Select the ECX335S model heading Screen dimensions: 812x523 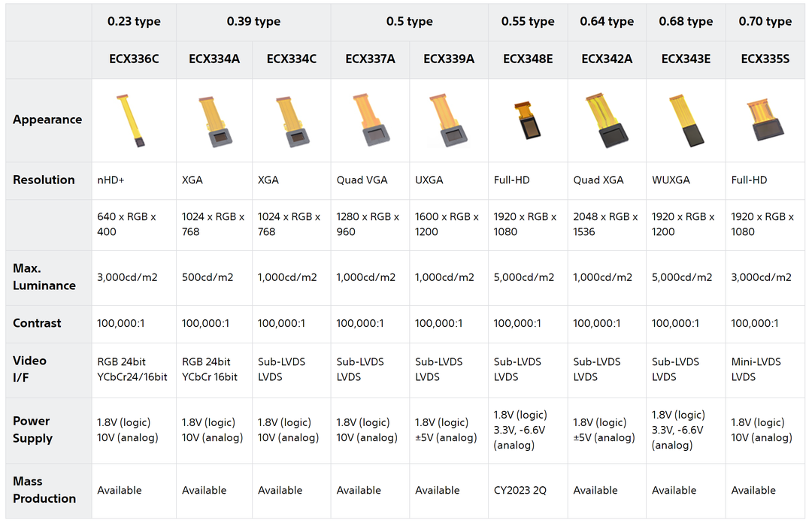tap(765, 59)
